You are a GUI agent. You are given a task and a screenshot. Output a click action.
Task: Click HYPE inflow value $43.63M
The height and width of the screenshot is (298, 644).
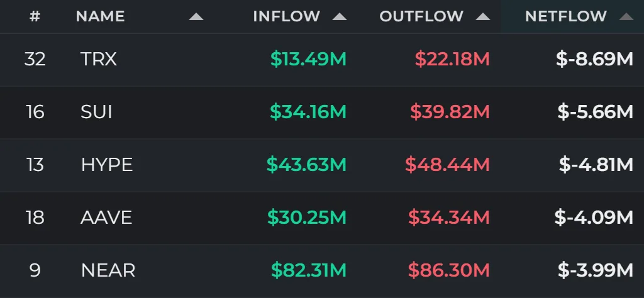click(x=307, y=165)
